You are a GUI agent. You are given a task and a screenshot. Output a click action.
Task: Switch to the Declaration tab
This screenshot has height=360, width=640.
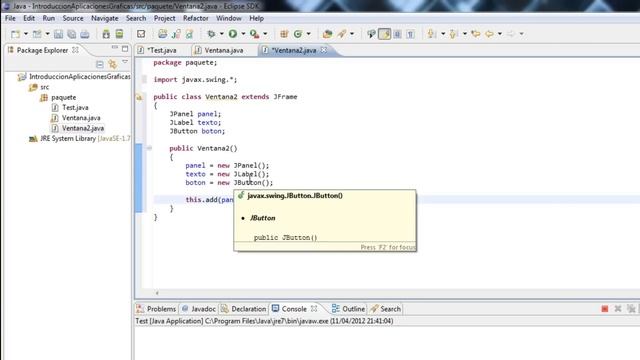coord(244,309)
